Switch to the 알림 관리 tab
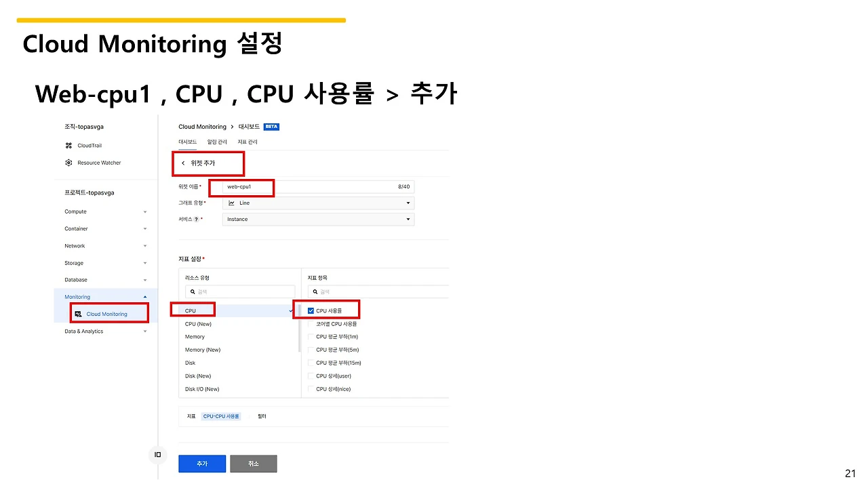Screen dimensions: 868x488 point(217,142)
